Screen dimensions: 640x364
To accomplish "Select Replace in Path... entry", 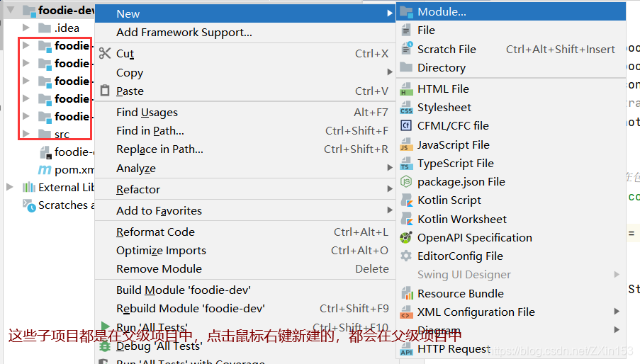I will click(245, 149).
